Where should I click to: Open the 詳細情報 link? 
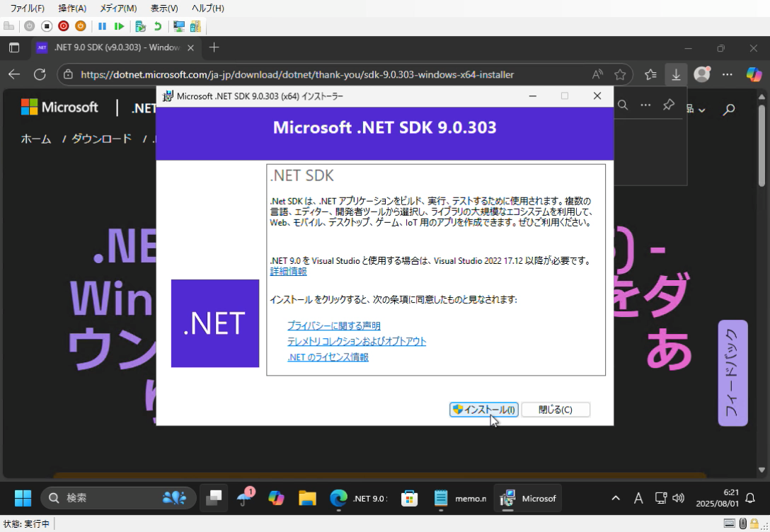click(288, 272)
